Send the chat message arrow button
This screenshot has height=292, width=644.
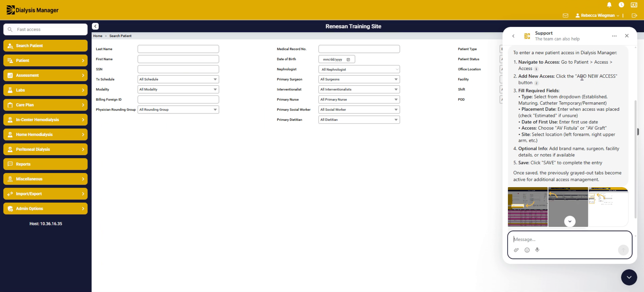[x=623, y=250]
